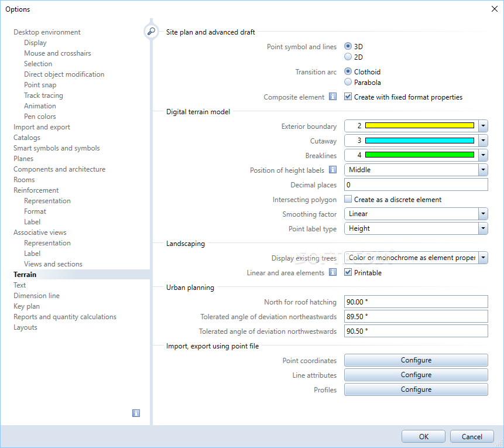Open Cutaway color dropdown arrow

pos(483,141)
